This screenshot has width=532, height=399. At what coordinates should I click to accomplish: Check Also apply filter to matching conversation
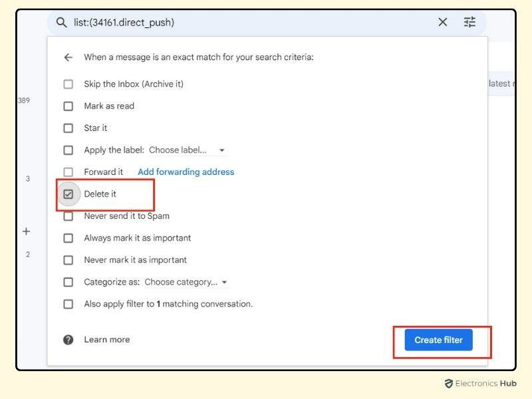(68, 304)
